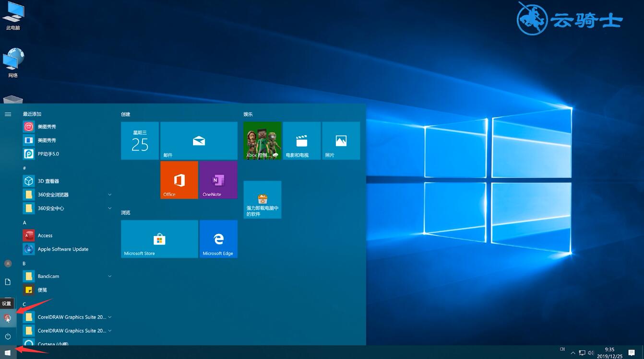Expand the 360安全浏览器 folder

[67, 195]
